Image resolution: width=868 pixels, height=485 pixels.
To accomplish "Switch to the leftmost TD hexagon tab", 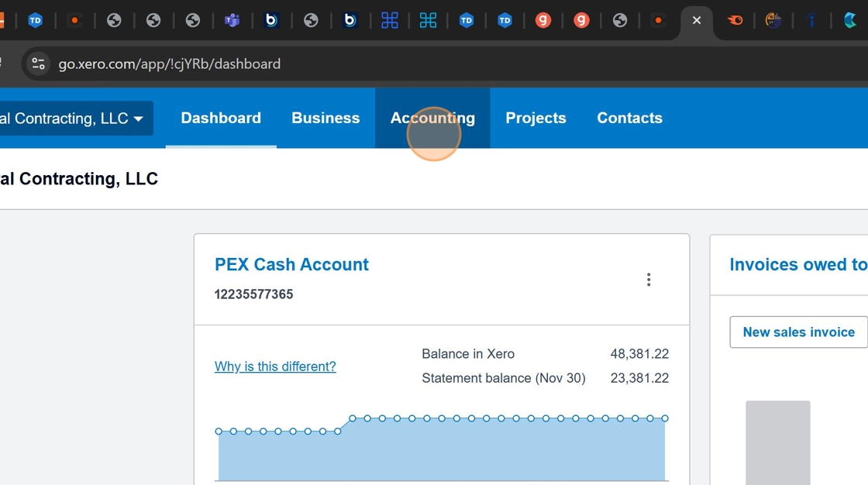I will click(36, 20).
